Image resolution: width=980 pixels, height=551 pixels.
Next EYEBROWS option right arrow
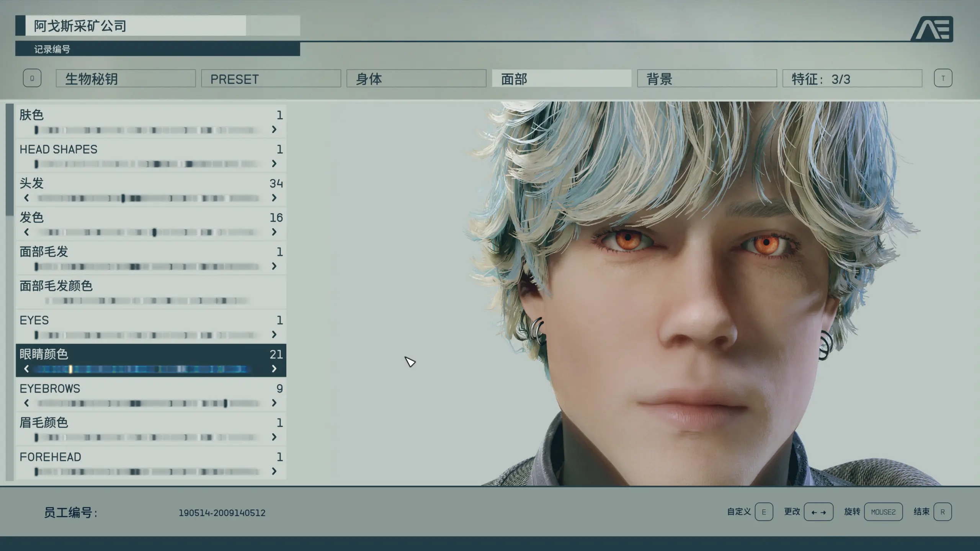[274, 403]
